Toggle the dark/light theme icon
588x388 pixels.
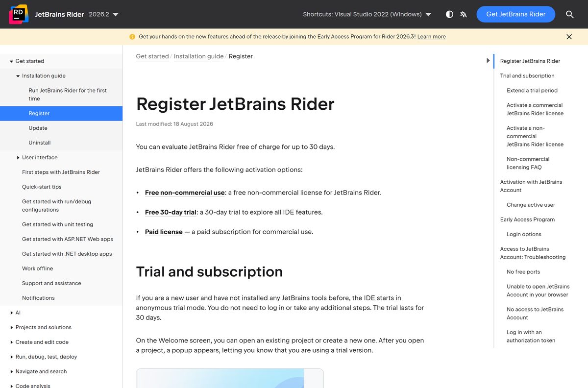click(x=449, y=14)
